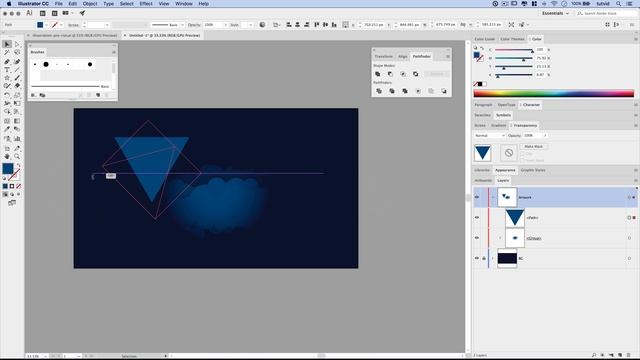640x360 pixels.
Task: Select the Rotate tool
Action: tap(7, 95)
